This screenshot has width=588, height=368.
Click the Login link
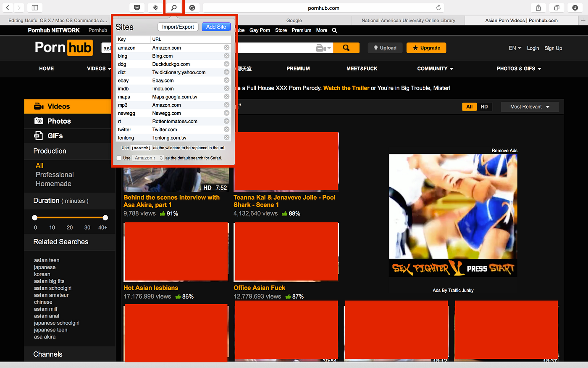tap(533, 48)
